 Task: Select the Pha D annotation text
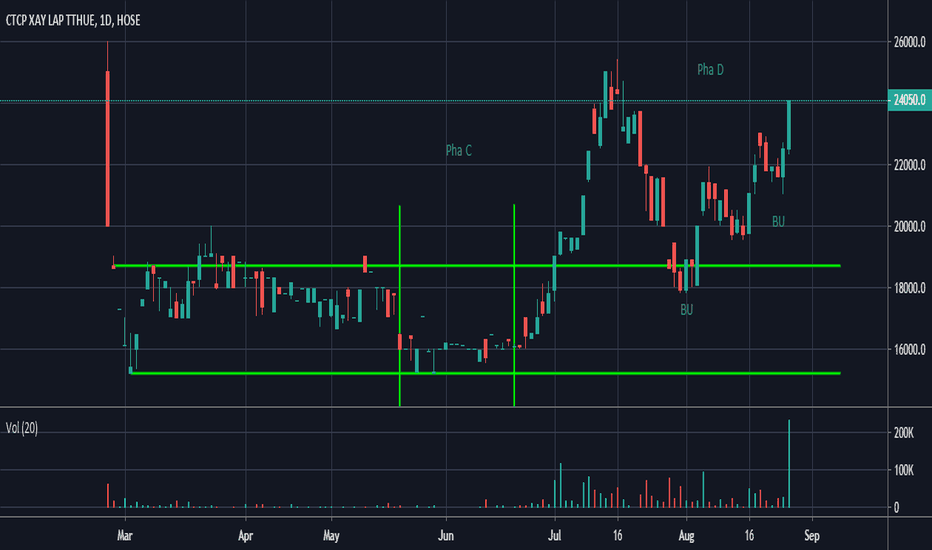pyautogui.click(x=710, y=70)
